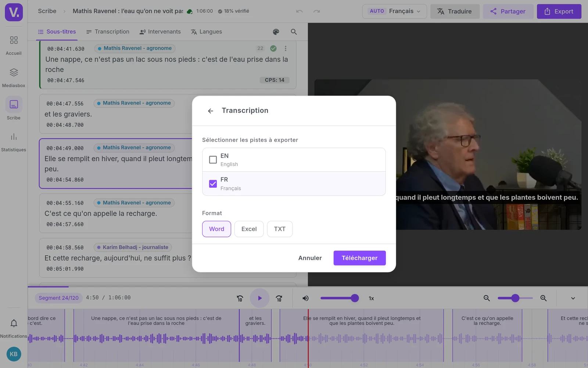588x368 pixels.
Task: Click the Télécharger button
Action: [x=359, y=258]
